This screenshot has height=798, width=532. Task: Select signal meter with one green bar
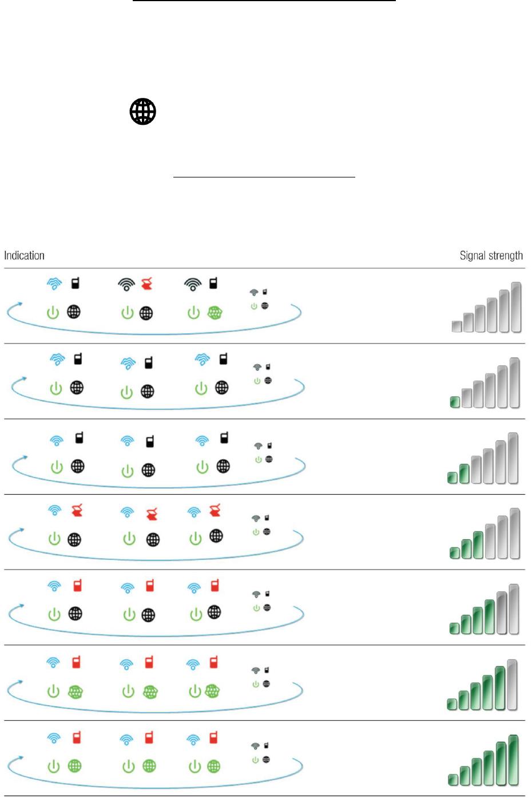(485, 383)
